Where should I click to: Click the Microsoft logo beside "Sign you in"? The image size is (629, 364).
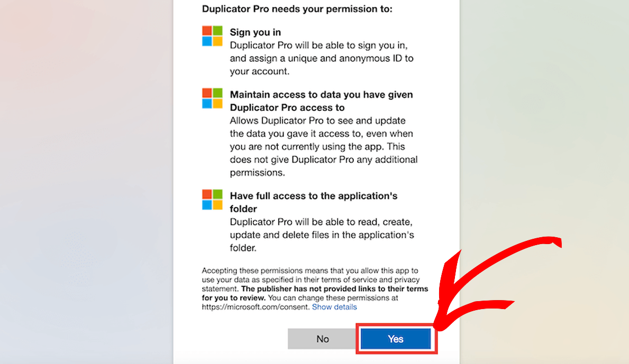pos(212,36)
